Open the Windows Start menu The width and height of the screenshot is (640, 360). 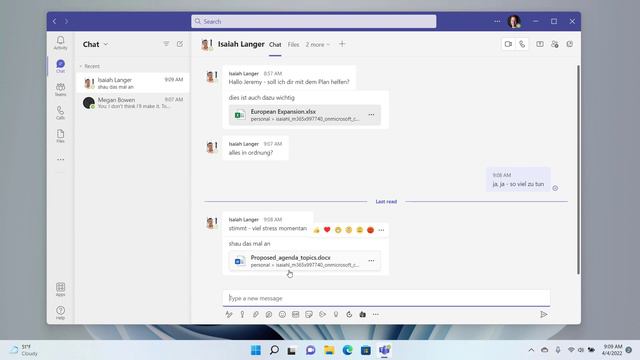point(256,350)
